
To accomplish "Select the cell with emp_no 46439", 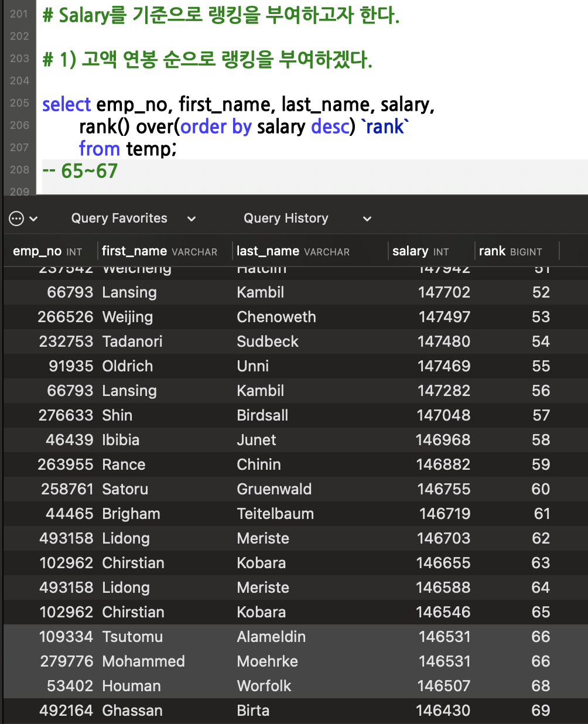I will 70,440.
